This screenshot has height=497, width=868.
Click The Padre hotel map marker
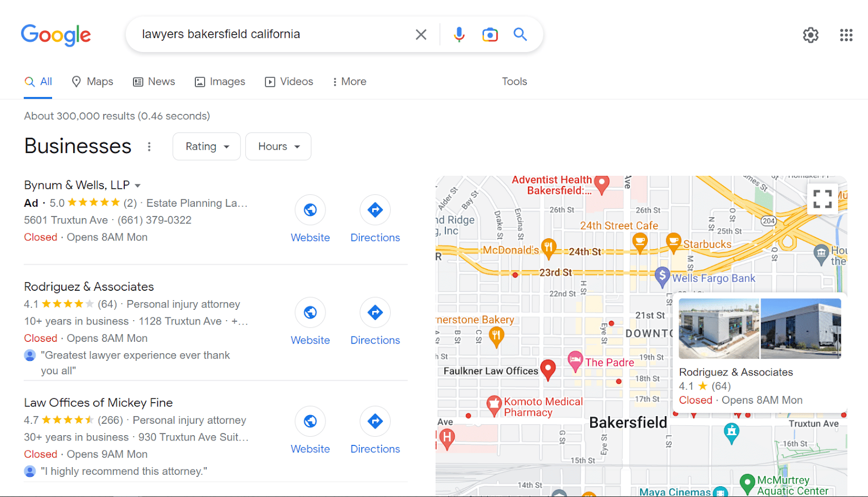[x=575, y=361]
